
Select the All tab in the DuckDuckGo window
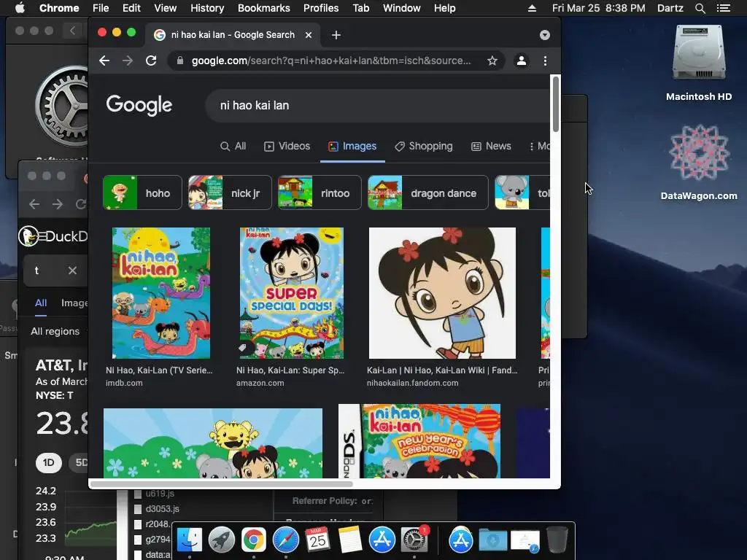tap(41, 303)
